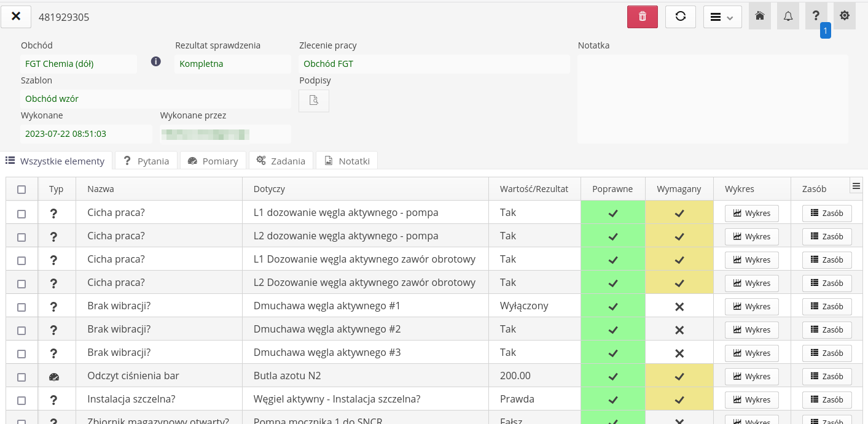Click the red trash delete button
Screen dimensions: 868x424
click(x=642, y=17)
